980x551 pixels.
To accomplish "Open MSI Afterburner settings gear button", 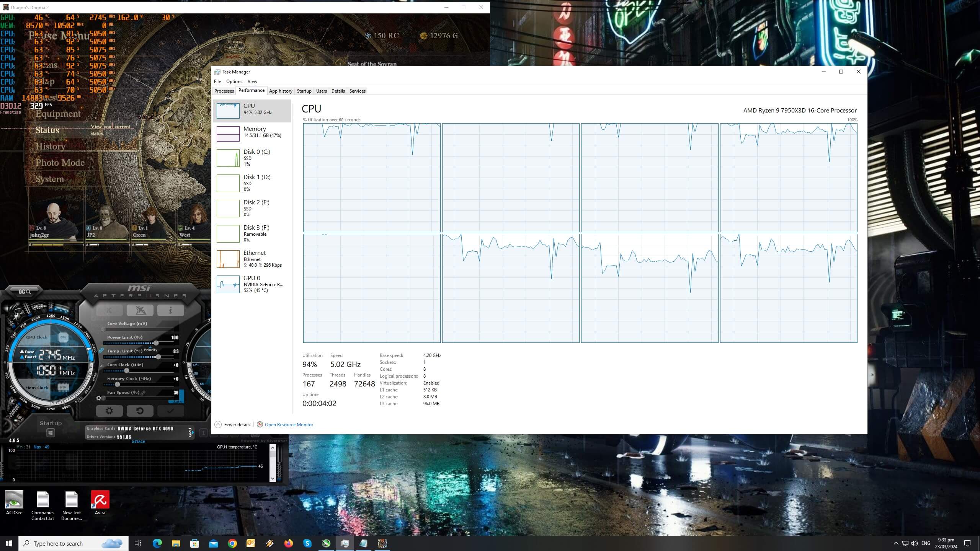I will point(109,411).
